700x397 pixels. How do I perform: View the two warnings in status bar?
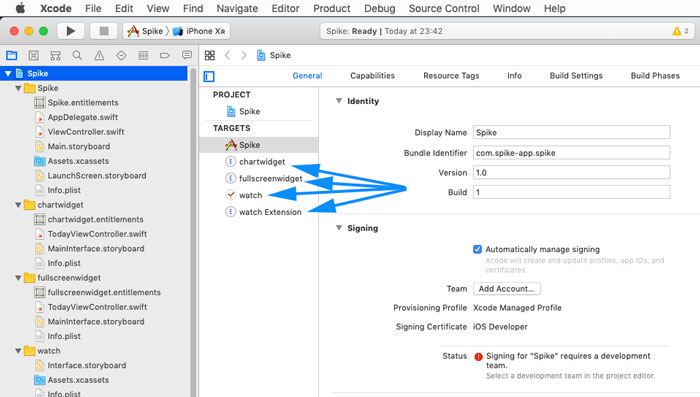click(680, 31)
